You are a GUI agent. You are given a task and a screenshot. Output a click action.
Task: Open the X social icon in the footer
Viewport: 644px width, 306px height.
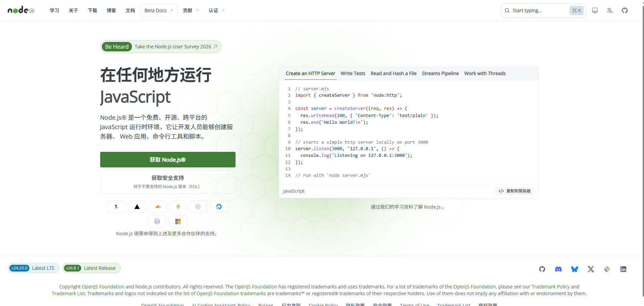point(591,269)
